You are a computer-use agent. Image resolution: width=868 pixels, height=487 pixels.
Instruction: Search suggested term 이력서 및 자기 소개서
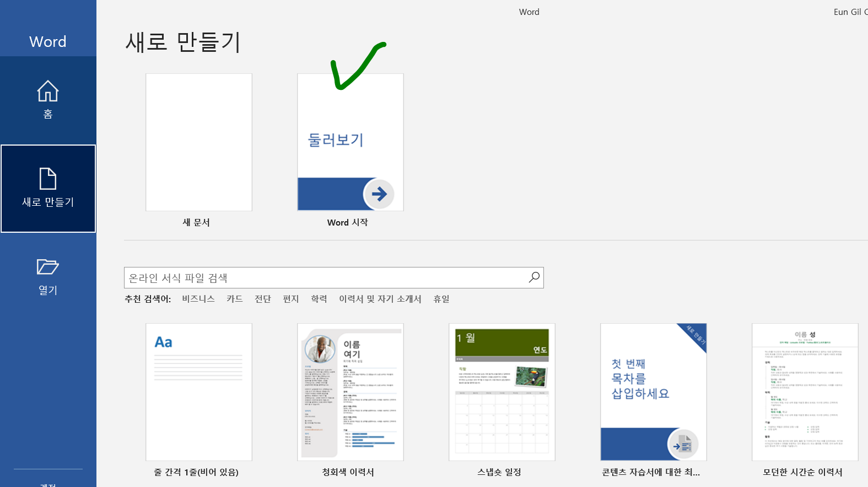click(x=380, y=299)
